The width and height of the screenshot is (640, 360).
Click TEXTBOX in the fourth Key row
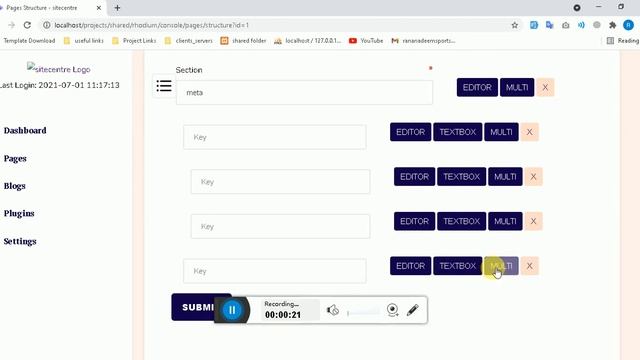[458, 266]
